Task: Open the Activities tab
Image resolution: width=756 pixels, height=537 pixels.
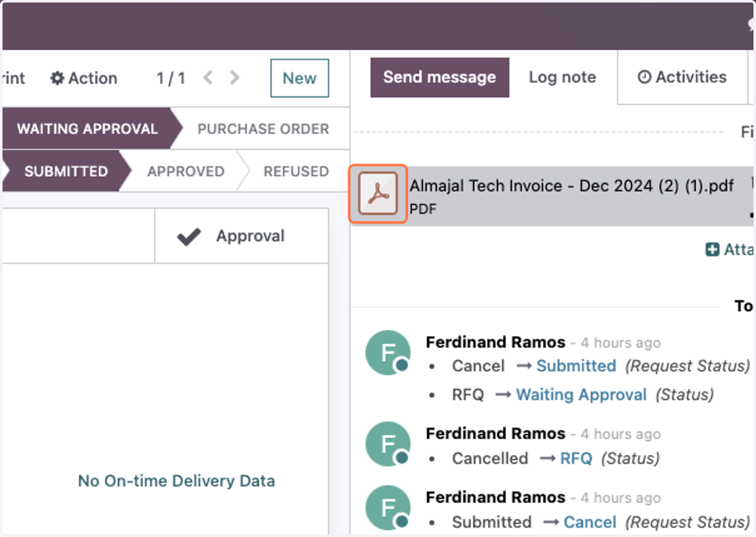Action: [x=682, y=77]
